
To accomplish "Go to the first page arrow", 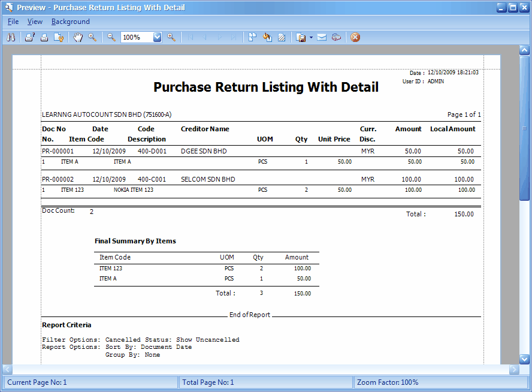I will pyautogui.click(x=191, y=37).
